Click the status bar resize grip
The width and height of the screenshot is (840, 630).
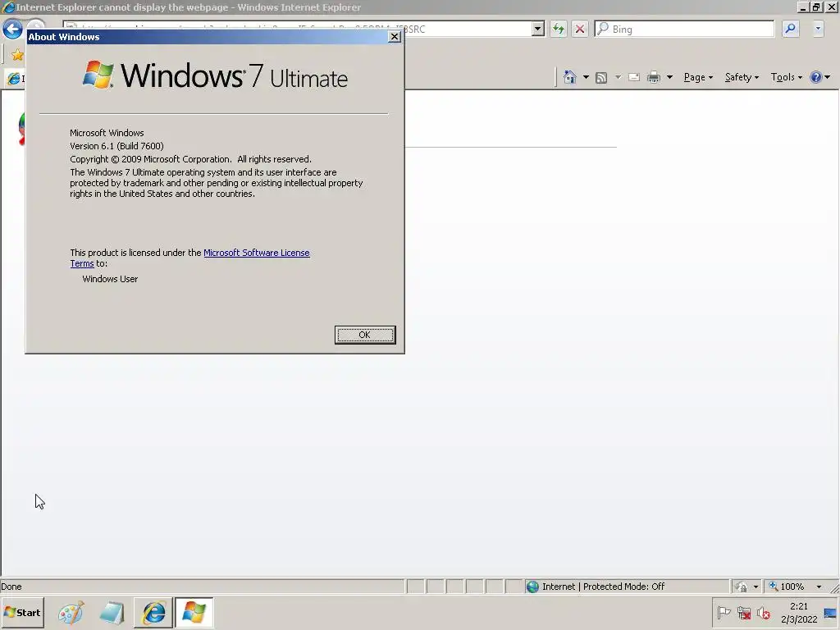click(834, 587)
